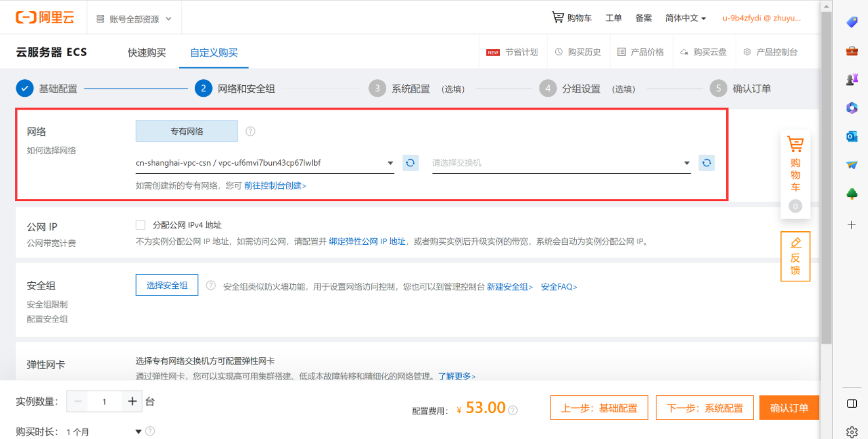Open 购买云盘 link
The width and height of the screenshot is (868, 439).
703,52
